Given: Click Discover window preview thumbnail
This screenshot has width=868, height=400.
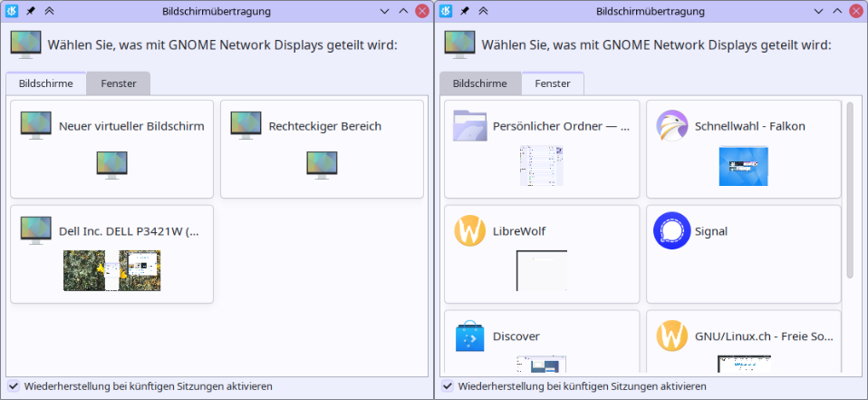Looking at the screenshot, I should click(542, 364).
